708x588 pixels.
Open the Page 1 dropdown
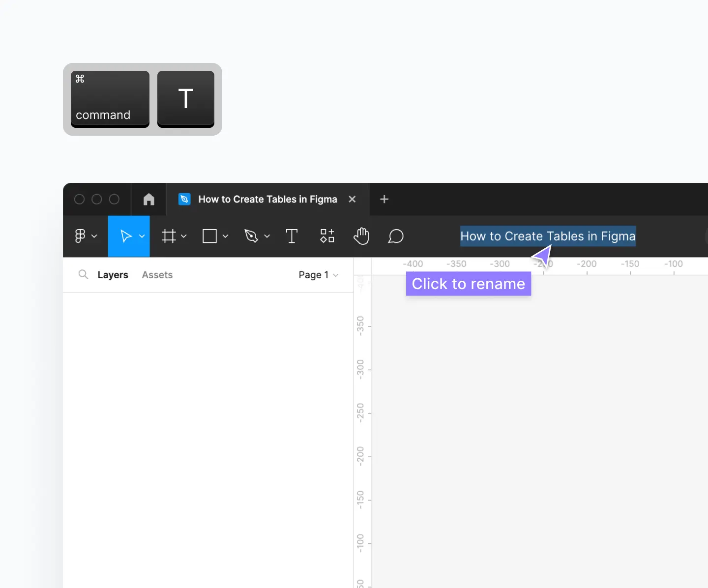coord(318,275)
